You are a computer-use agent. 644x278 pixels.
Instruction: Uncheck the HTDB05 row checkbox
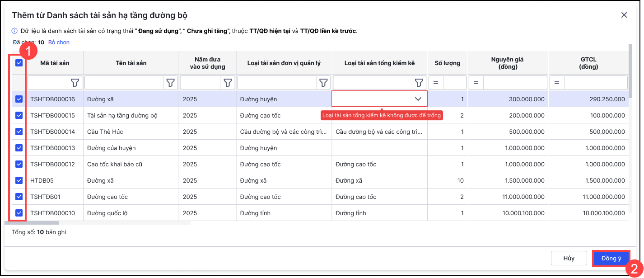tap(19, 180)
